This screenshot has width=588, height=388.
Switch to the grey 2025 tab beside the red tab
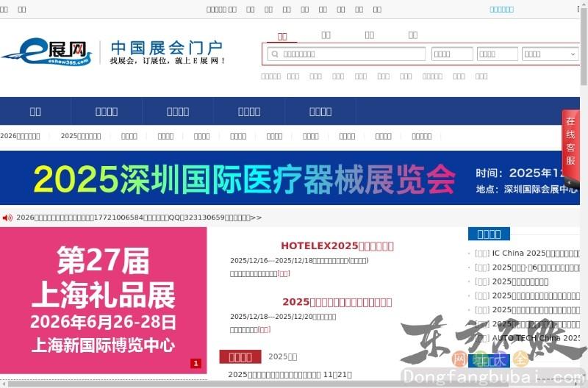coord(283,357)
